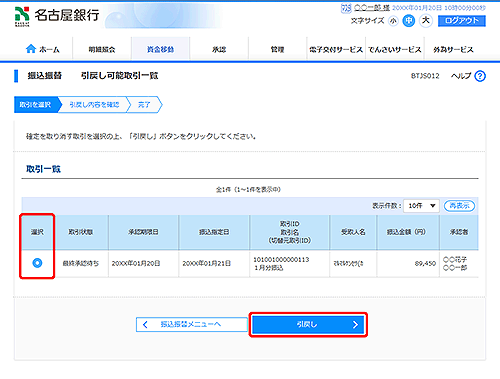Click the Nagoya Bank logo

pyautogui.click(x=57, y=16)
